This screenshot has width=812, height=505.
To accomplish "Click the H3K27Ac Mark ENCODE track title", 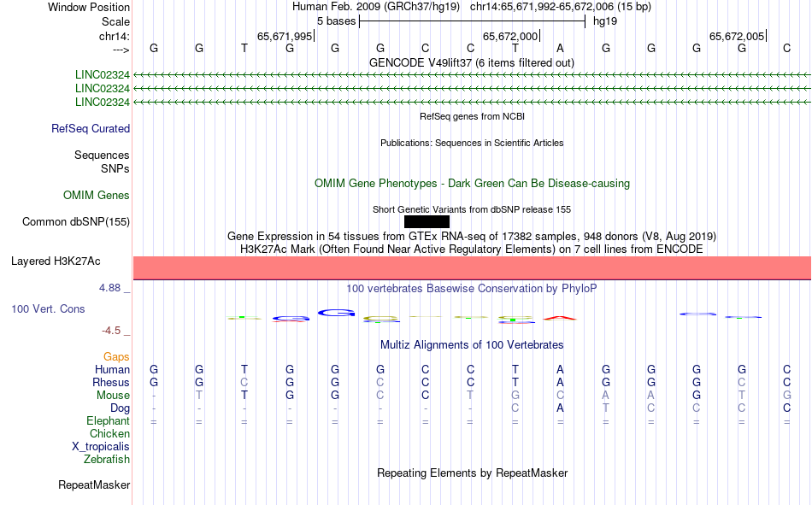I will pos(471,250).
